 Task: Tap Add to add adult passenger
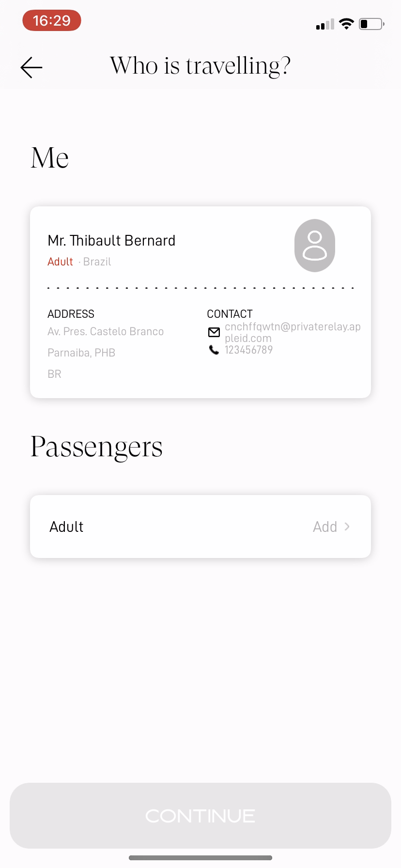point(325,527)
